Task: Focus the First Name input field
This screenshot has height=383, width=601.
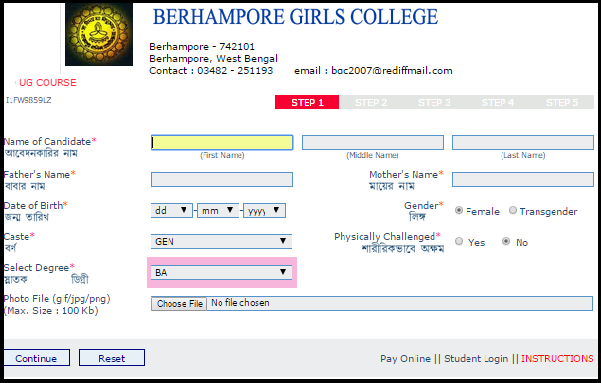Action: click(222, 143)
